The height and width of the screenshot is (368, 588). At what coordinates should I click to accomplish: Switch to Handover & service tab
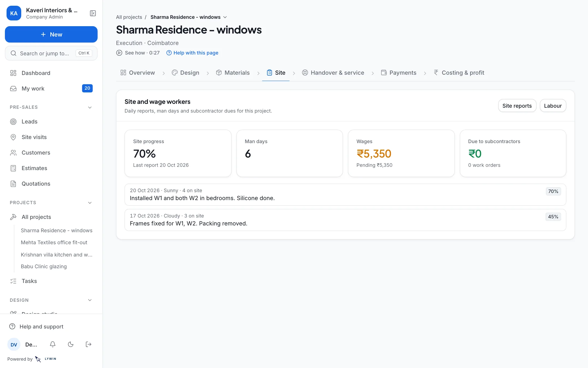click(333, 73)
